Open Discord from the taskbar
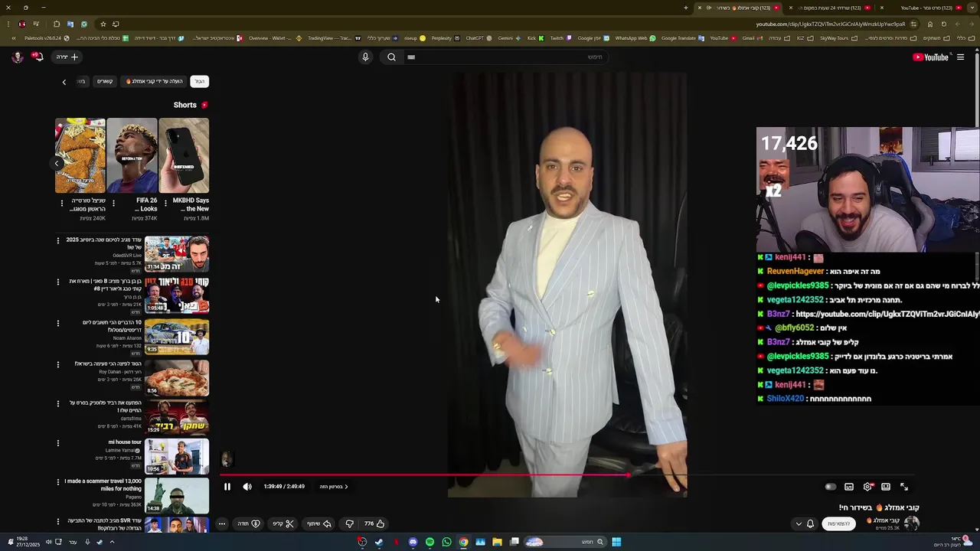Image resolution: width=980 pixels, height=551 pixels. click(413, 542)
